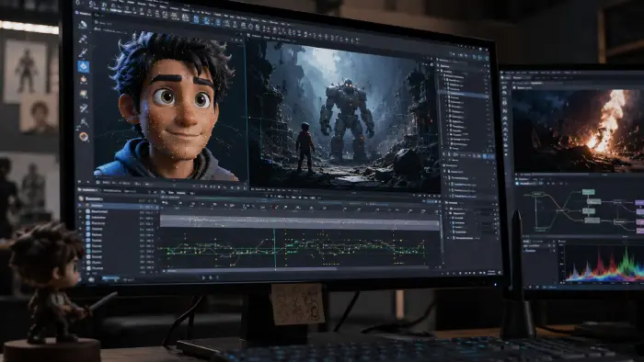644x362 pixels.
Task: Click the tool icon directly above the orange ring icon
Action: (84, 122)
